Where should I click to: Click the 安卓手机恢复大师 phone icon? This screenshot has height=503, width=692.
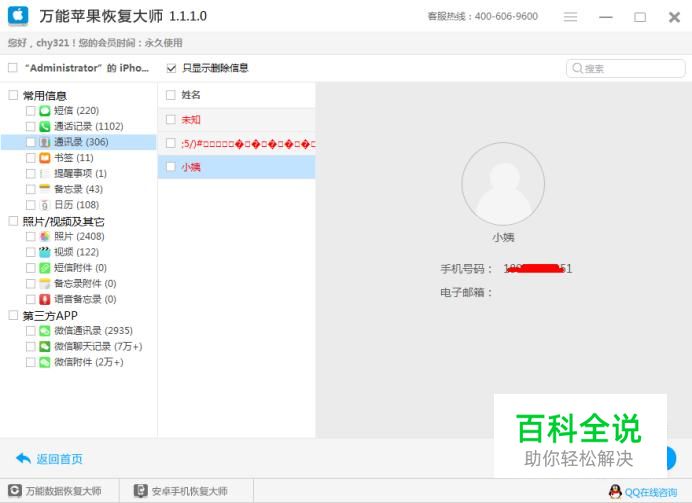click(141, 491)
